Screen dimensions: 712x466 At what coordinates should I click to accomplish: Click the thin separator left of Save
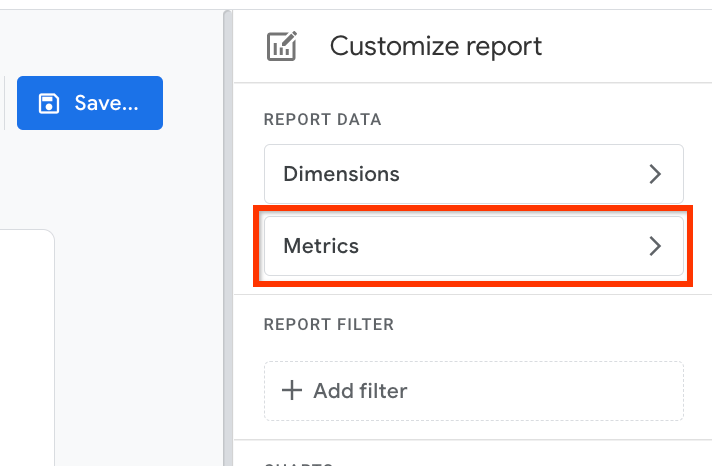point(5,103)
